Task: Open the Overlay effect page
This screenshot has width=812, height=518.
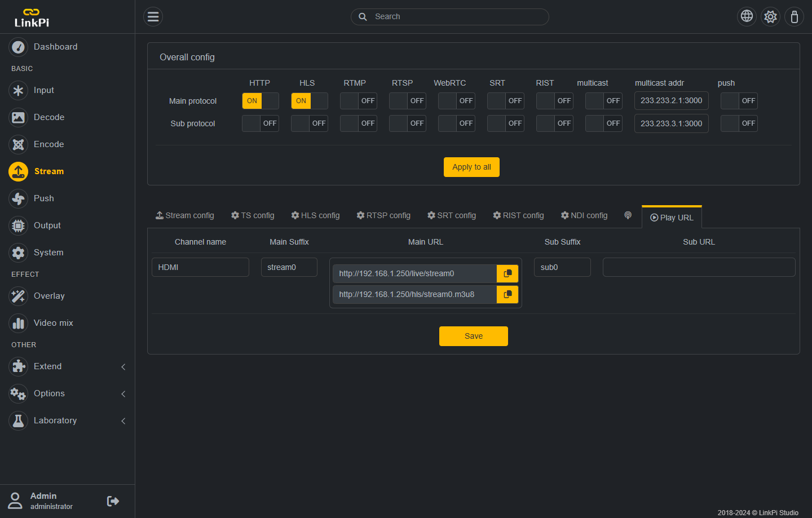Action: coord(49,296)
